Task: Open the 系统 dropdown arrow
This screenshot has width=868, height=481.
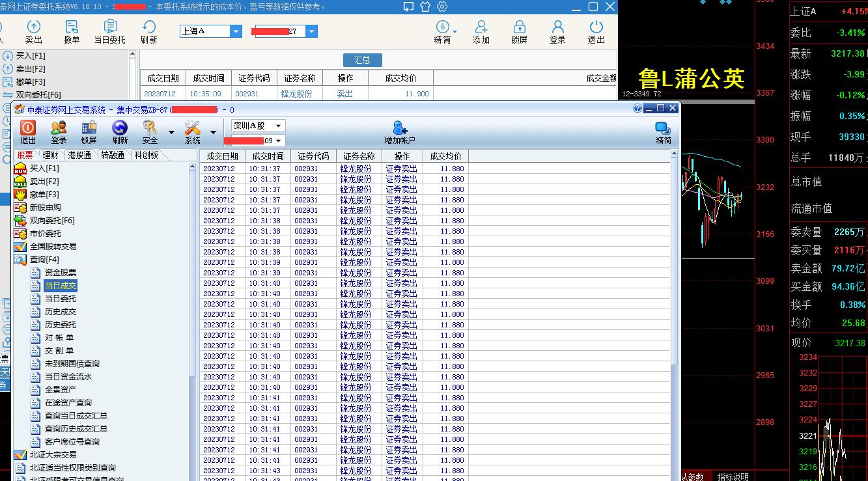Action: (x=213, y=132)
